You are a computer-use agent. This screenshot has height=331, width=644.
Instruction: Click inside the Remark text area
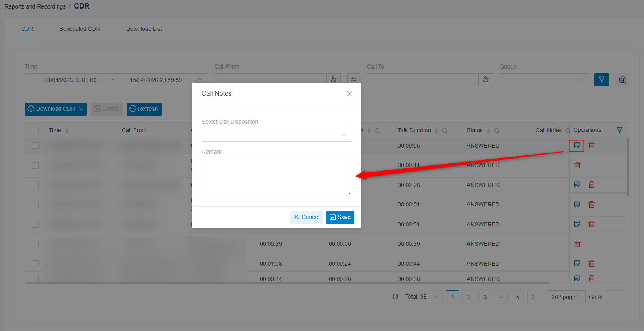click(276, 176)
